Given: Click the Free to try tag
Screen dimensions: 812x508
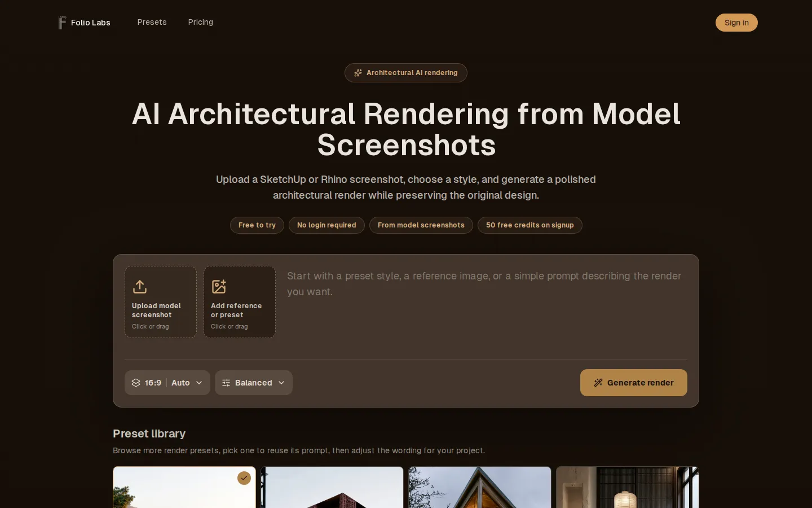Looking at the screenshot, I should click(257, 225).
